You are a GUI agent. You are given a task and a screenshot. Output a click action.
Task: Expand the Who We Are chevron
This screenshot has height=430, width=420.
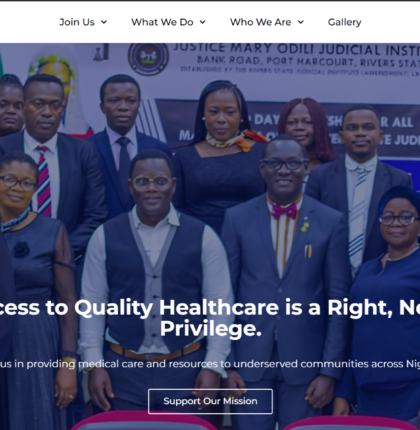301,22
